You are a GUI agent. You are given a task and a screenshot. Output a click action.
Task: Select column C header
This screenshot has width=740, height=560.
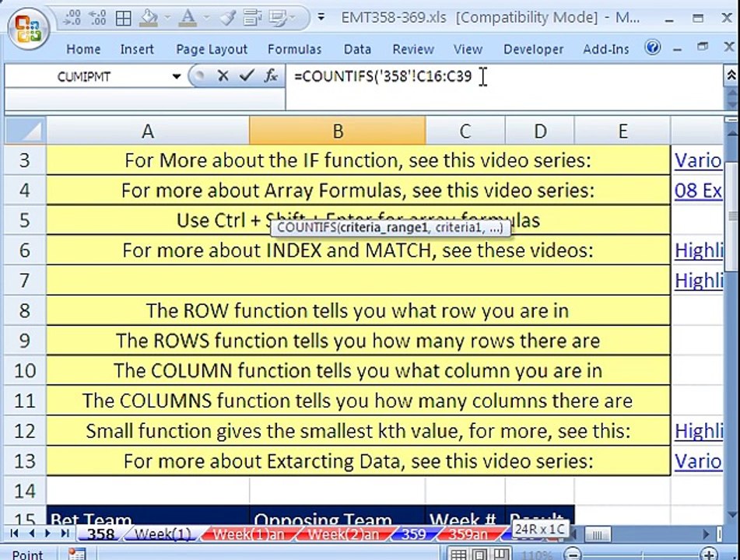point(465,131)
